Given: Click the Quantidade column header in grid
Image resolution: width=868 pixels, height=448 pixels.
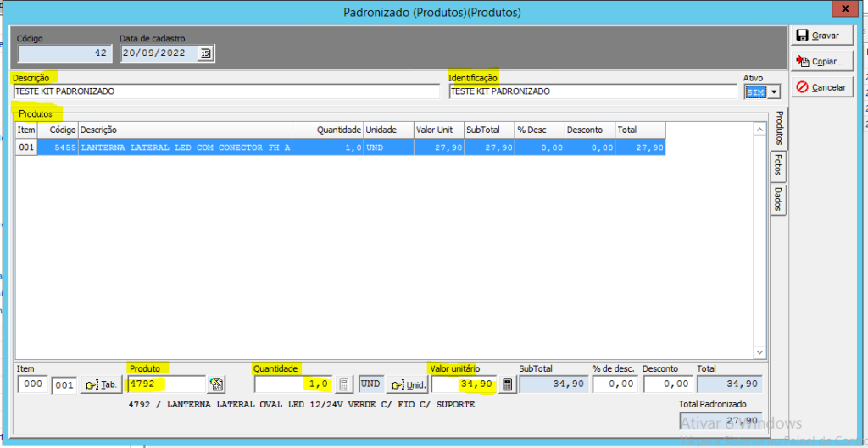Looking at the screenshot, I should pyautogui.click(x=328, y=130).
